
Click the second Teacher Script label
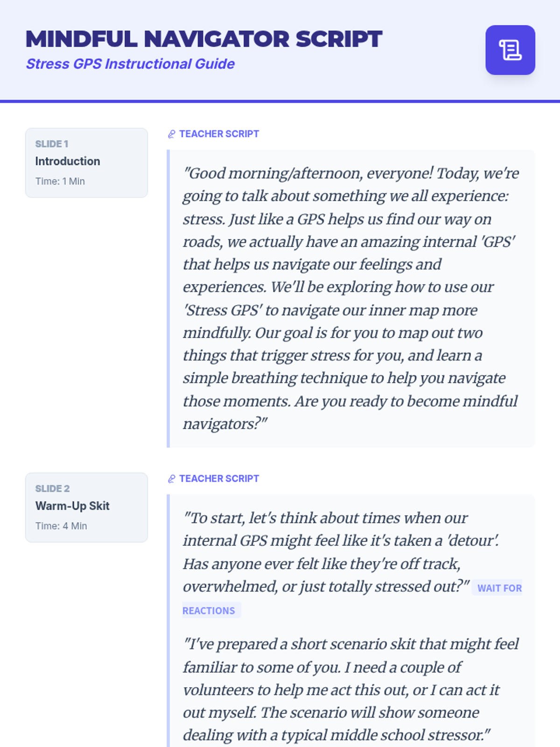(x=219, y=479)
